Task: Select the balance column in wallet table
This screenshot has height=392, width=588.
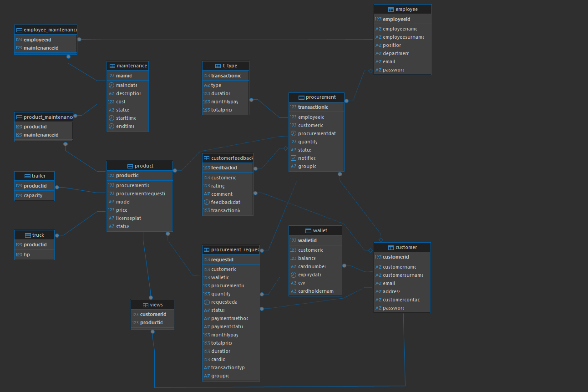Action: coord(307,258)
